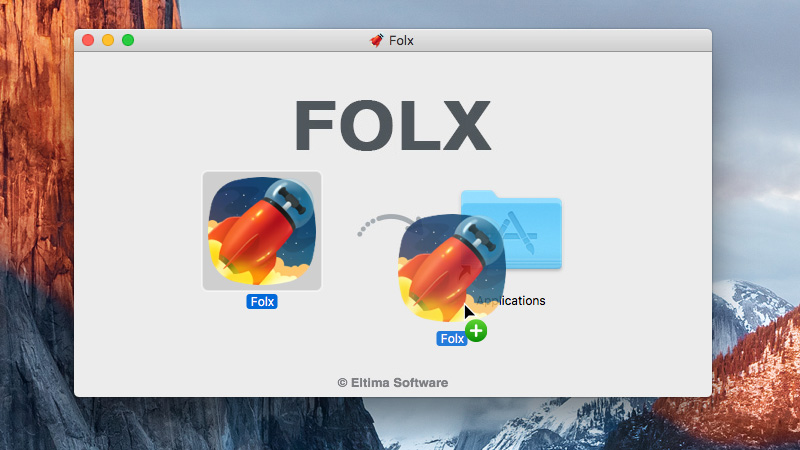Click the large FOLX heading
Image resolution: width=800 pixels, height=450 pixels.
pyautogui.click(x=392, y=126)
